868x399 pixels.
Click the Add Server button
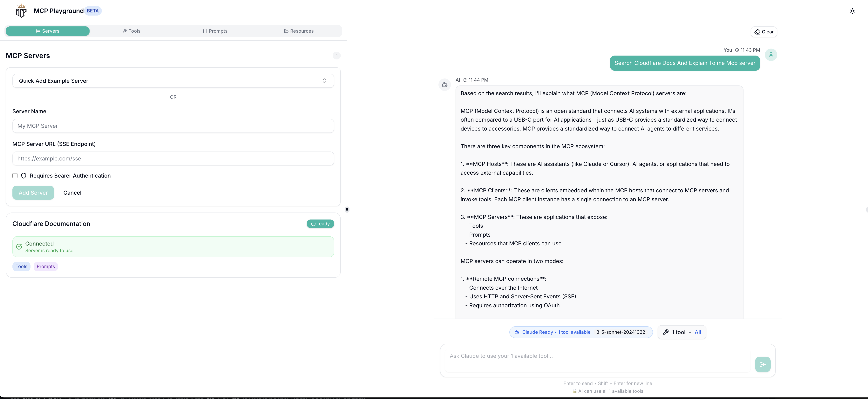[x=33, y=193]
